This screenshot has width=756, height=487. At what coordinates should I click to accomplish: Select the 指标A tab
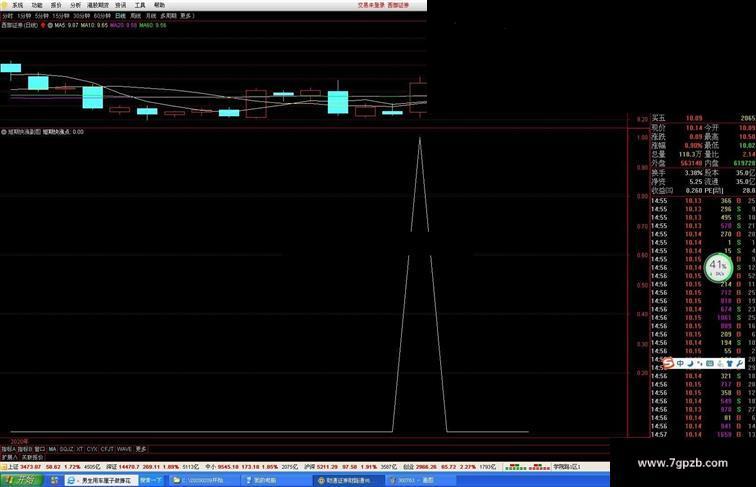[8, 449]
